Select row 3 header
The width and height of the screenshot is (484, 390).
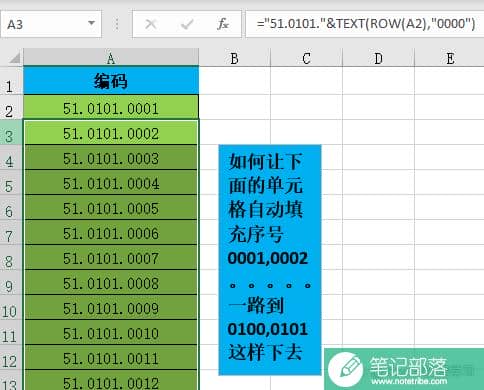[11, 132]
